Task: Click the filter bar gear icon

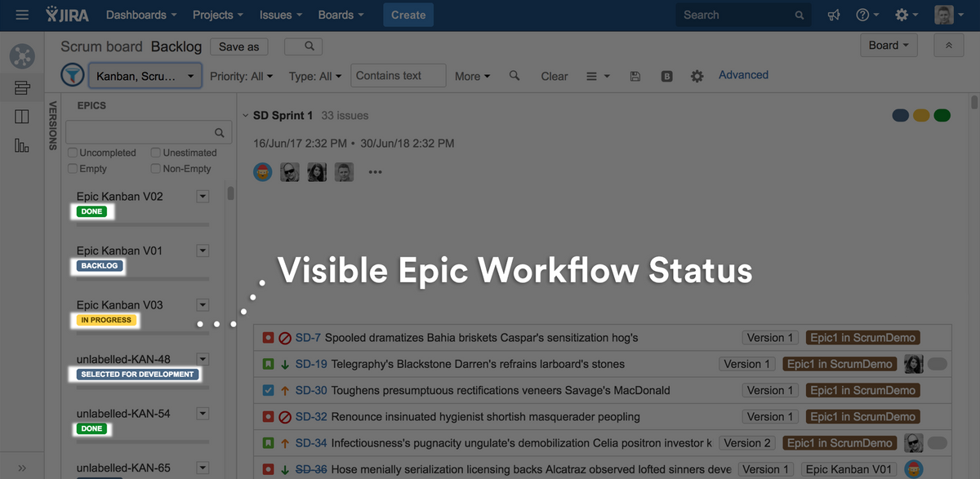Action: [x=697, y=76]
